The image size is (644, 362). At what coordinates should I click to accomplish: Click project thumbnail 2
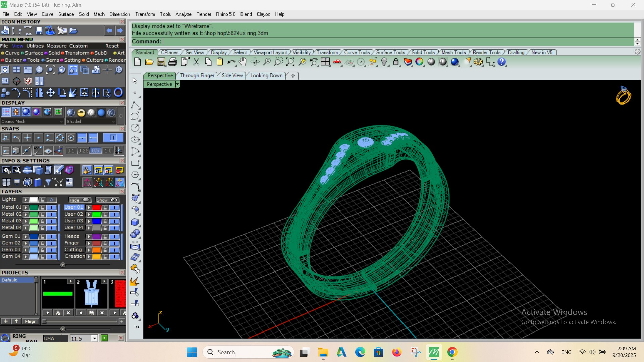pos(91,294)
